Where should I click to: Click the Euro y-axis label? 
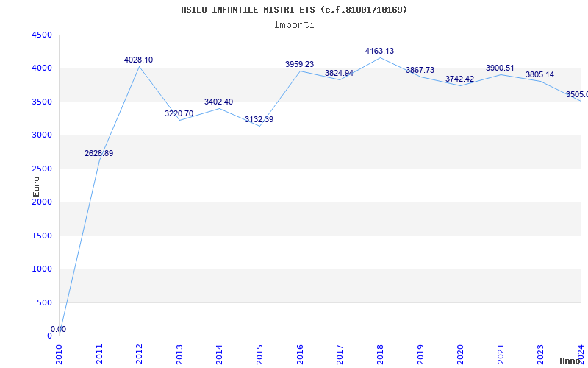coord(37,185)
